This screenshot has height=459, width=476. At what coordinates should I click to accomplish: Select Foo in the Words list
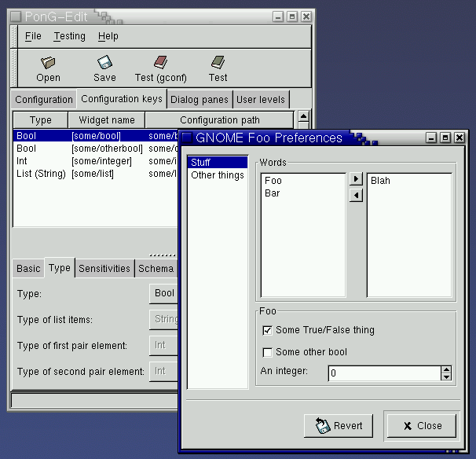(303, 181)
